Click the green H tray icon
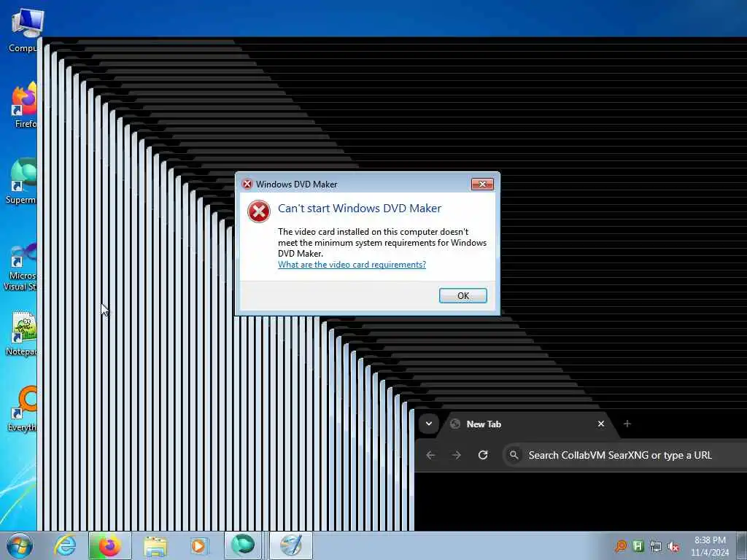The height and width of the screenshot is (560, 747). point(638,546)
